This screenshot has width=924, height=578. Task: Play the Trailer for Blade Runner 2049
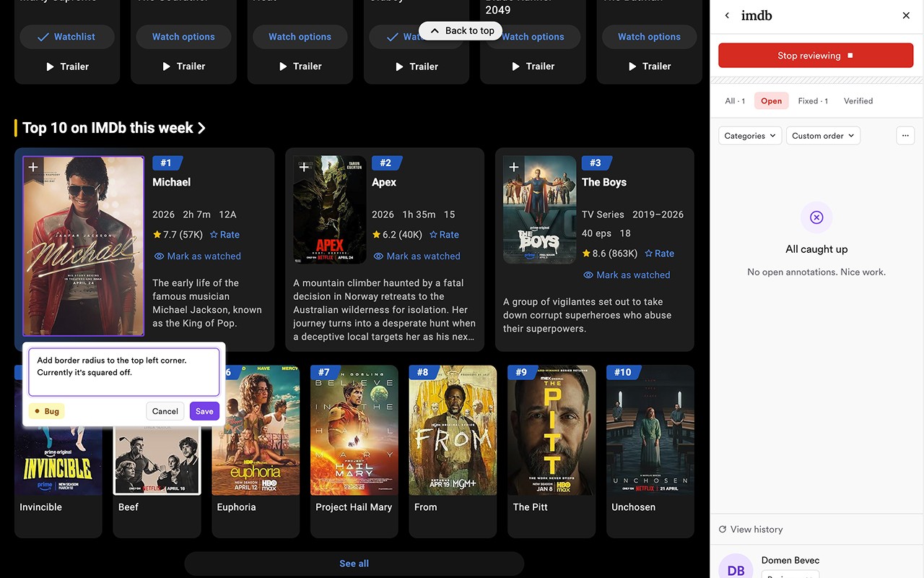533,66
